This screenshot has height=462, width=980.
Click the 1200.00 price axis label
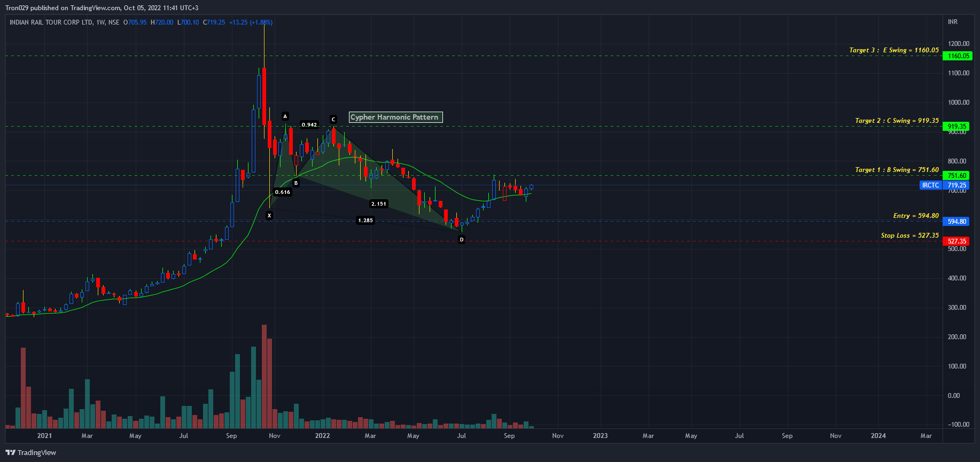point(959,44)
